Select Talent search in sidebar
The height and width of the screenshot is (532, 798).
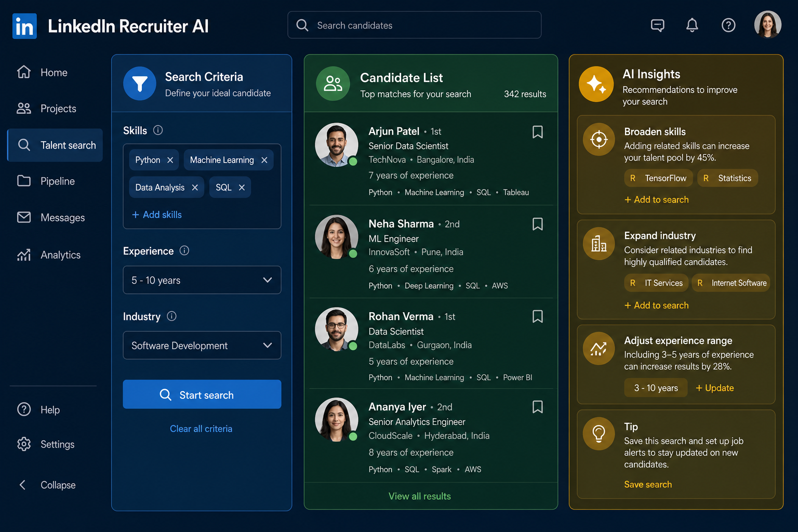pos(55,145)
